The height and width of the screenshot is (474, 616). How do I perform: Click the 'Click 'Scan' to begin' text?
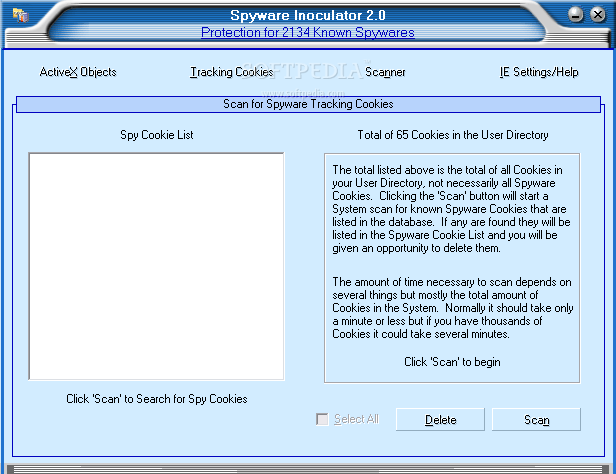tap(452, 362)
